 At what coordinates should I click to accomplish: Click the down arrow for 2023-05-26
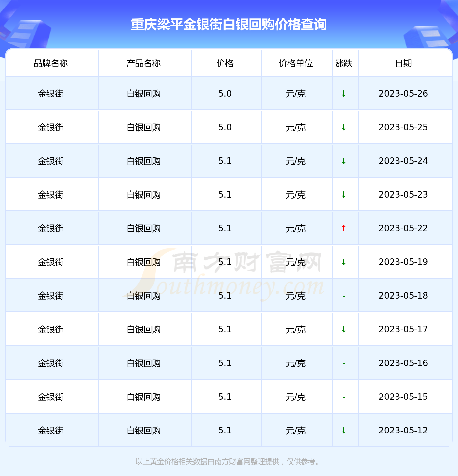click(x=344, y=94)
